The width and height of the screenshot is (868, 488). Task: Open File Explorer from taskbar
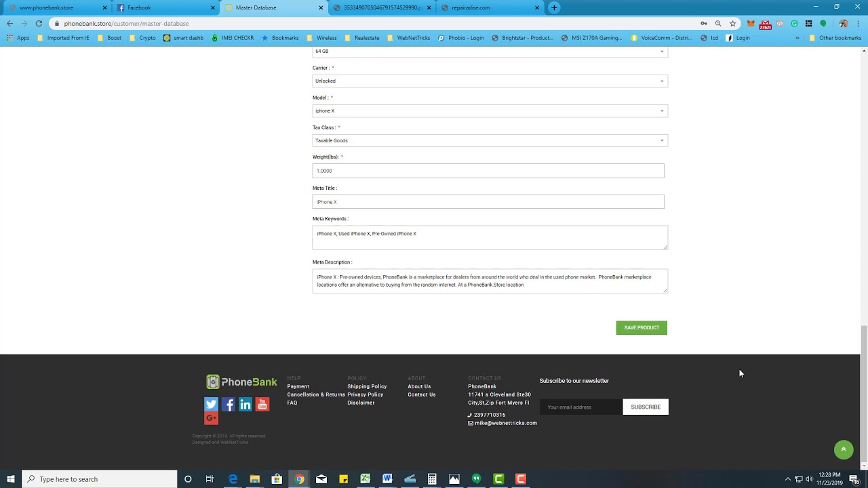click(x=255, y=479)
